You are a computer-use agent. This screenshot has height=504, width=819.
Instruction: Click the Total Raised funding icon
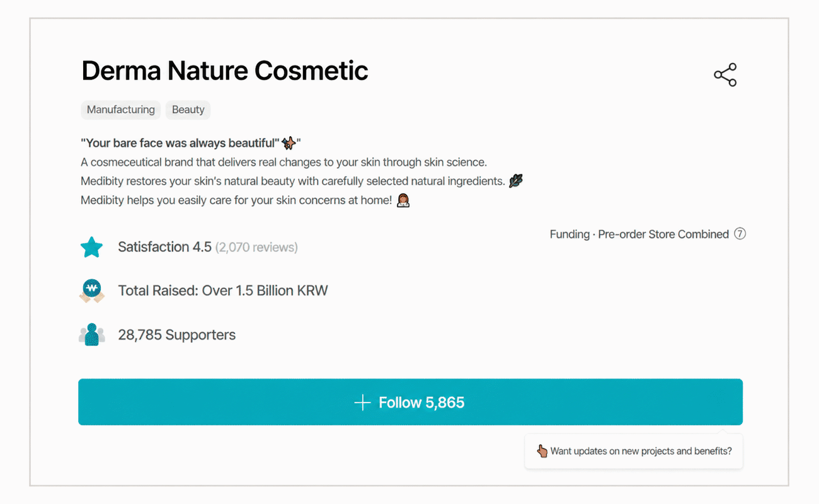tap(92, 290)
